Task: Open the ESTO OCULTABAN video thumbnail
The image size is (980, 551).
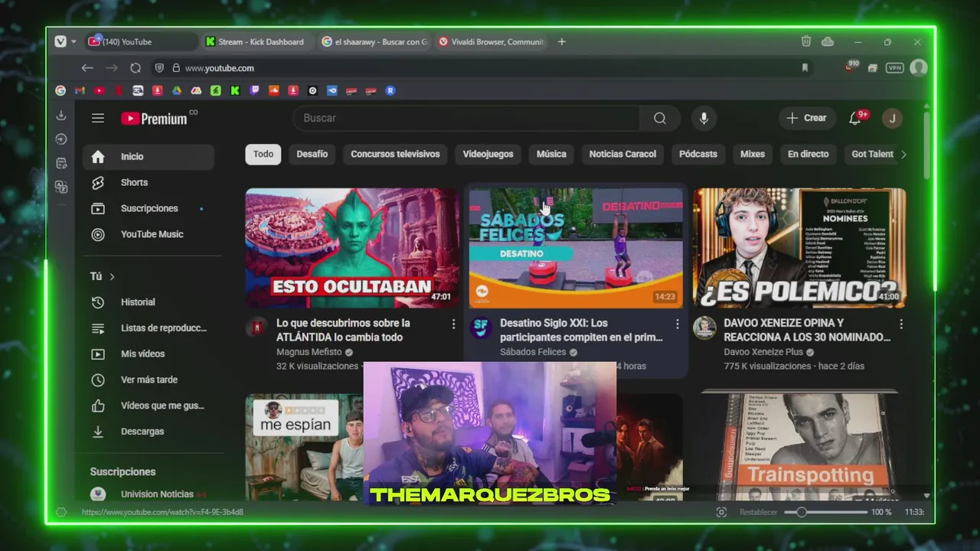Action: click(352, 248)
